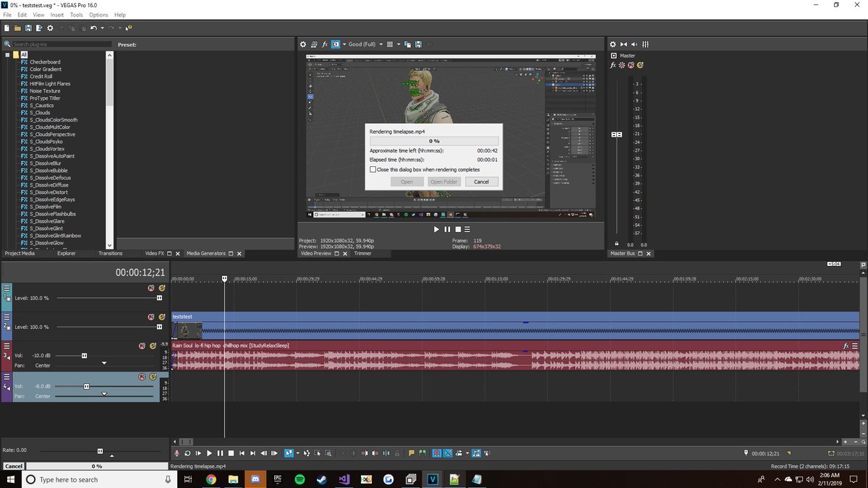Click the Master Bus FX icon
868x488 pixels.
tap(613, 65)
